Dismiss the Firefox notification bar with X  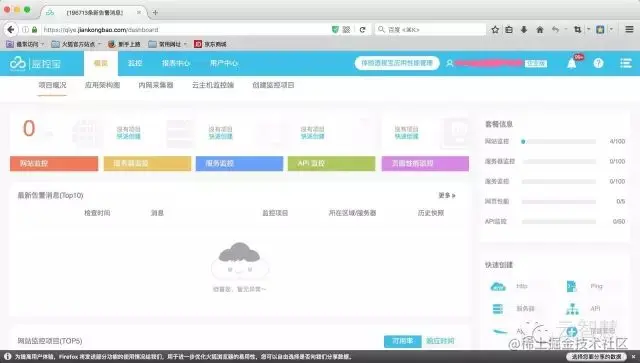(x=633, y=356)
